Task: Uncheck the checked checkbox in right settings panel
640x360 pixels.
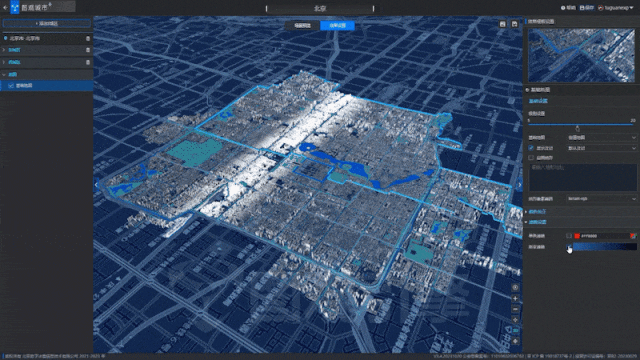Action: pos(531,148)
